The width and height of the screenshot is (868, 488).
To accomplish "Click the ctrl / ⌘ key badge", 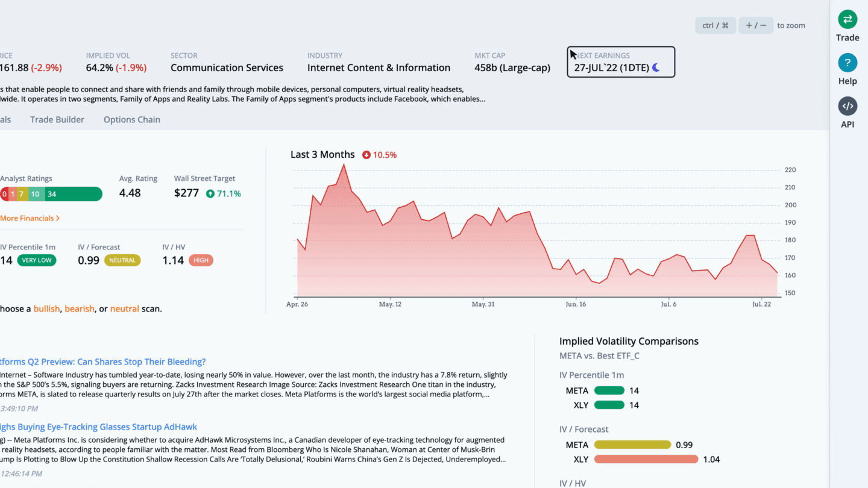I will tap(715, 25).
